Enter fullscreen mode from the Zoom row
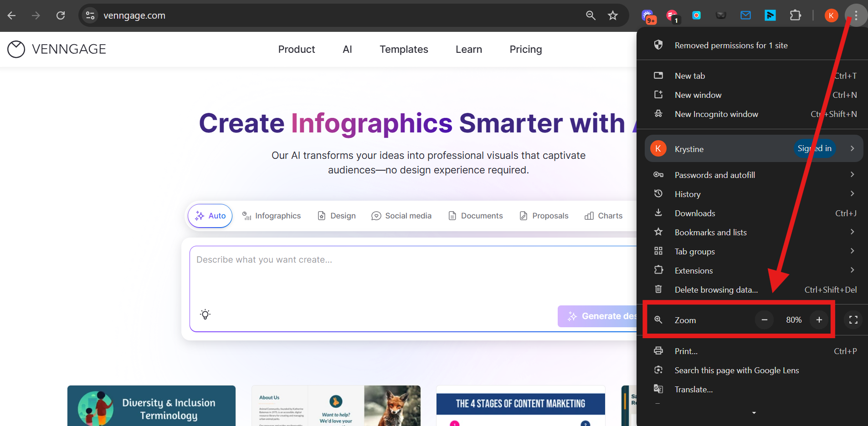Screen dimensions: 868x426 [853, 320]
